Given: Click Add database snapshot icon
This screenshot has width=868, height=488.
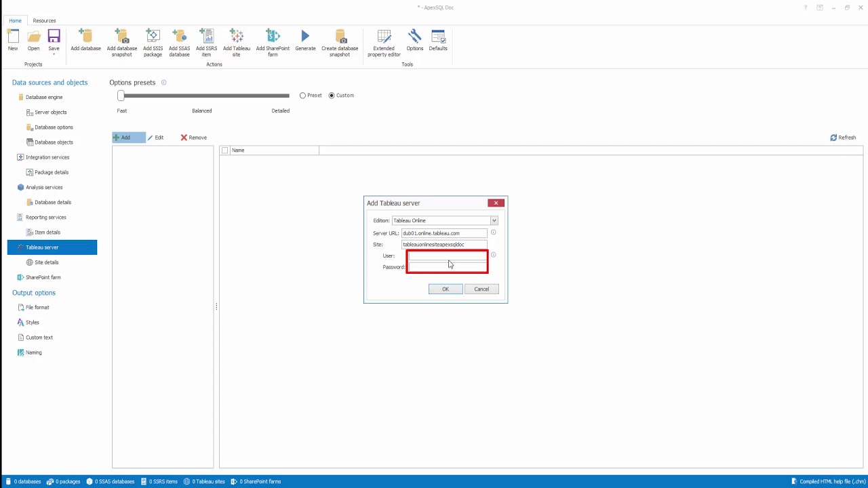Looking at the screenshot, I should pos(122,36).
